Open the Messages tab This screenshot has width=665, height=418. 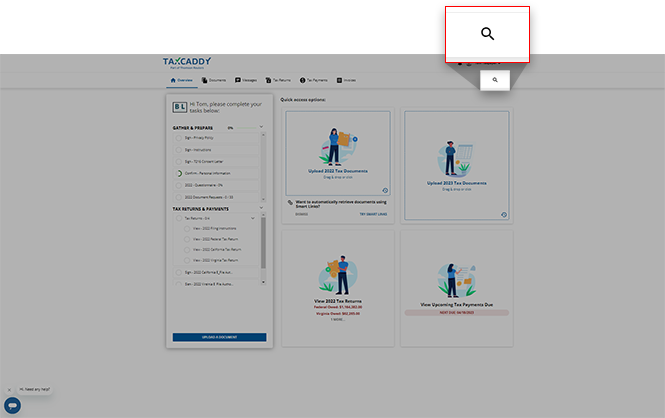(246, 80)
